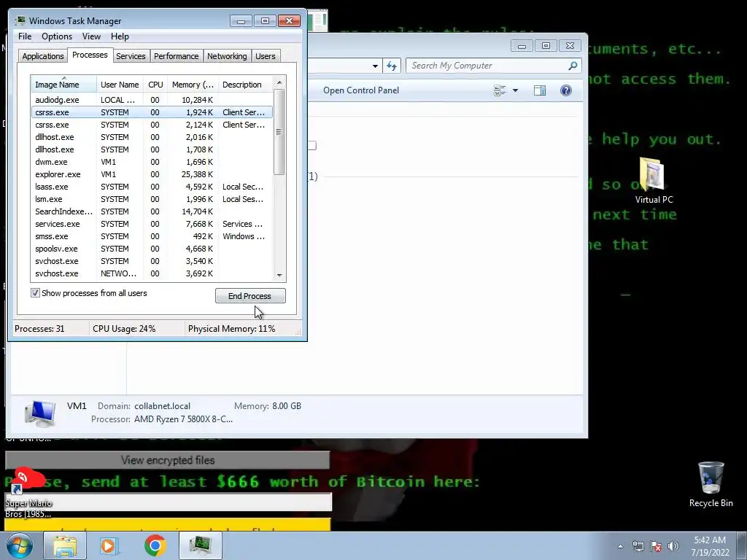Image resolution: width=747 pixels, height=560 pixels.
Task: Show hidden tray icons arrow
Action: point(620,546)
